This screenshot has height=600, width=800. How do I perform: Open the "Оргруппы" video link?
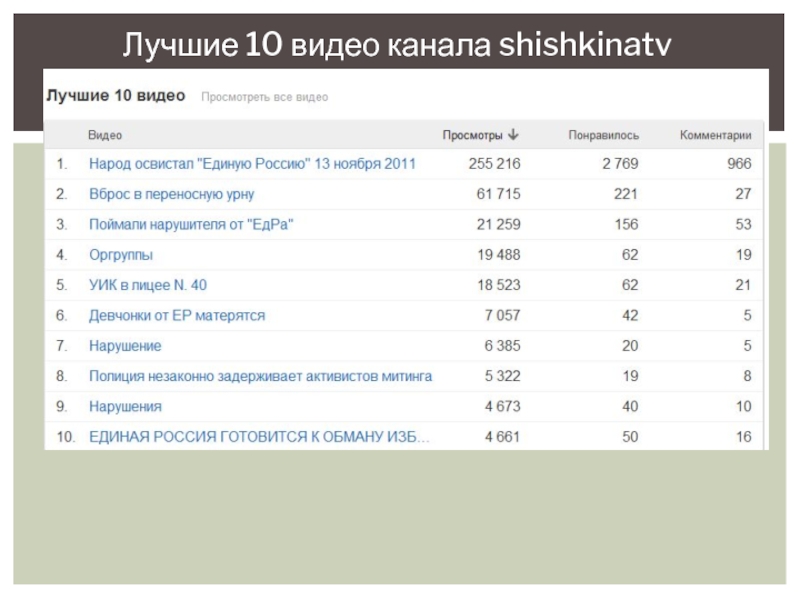pyautogui.click(x=121, y=255)
